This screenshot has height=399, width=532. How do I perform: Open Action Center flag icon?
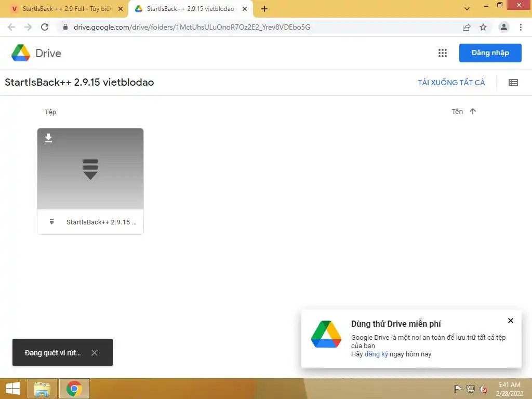point(458,389)
